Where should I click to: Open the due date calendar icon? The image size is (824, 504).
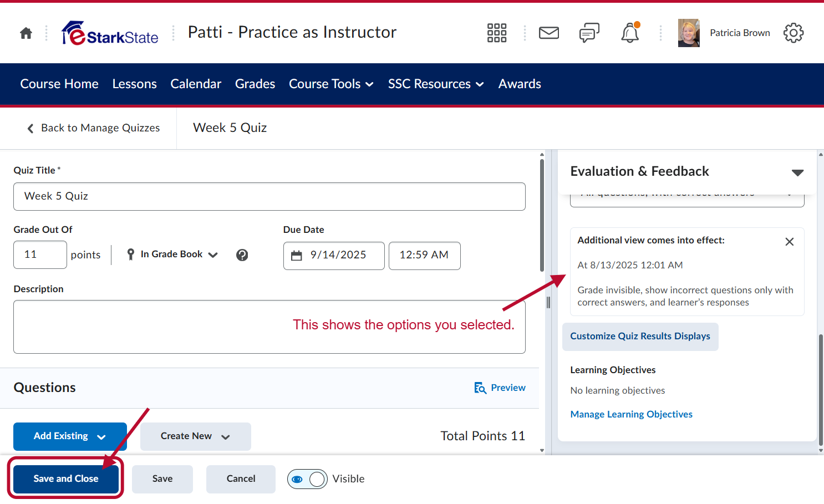(297, 255)
